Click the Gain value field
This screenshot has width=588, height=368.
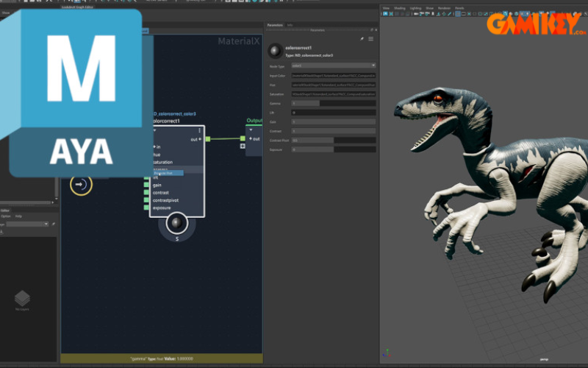tap(334, 121)
